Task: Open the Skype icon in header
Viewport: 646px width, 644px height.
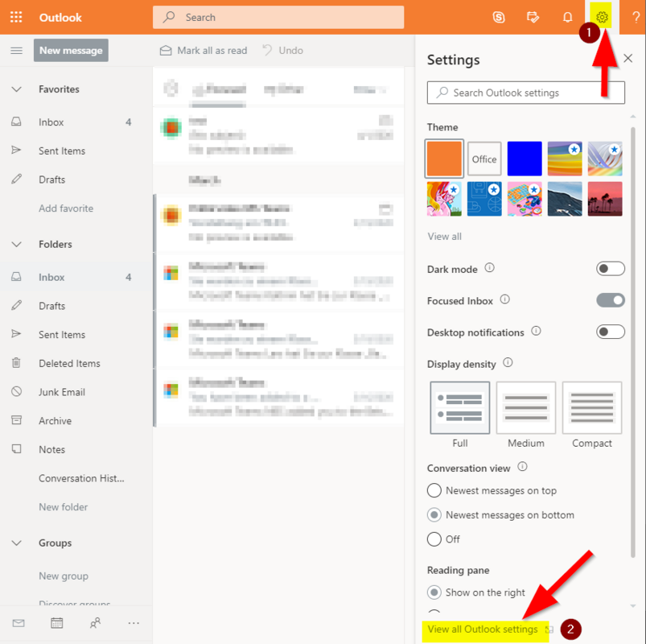Action: 499,17
